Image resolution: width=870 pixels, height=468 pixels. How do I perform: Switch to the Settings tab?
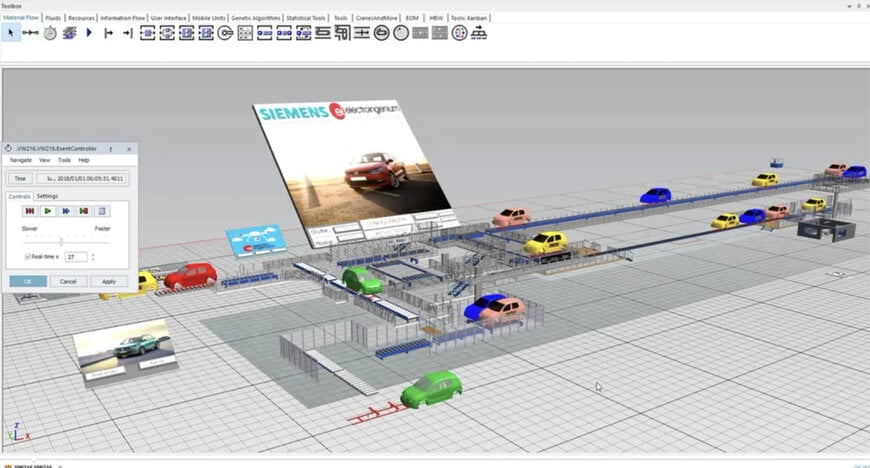click(47, 196)
